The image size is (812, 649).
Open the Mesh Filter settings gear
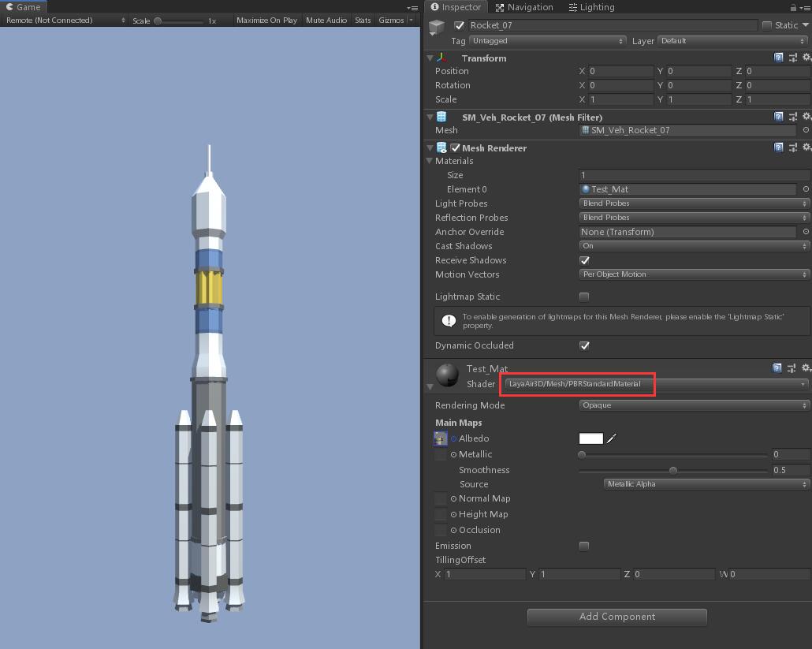pyautogui.click(x=806, y=116)
